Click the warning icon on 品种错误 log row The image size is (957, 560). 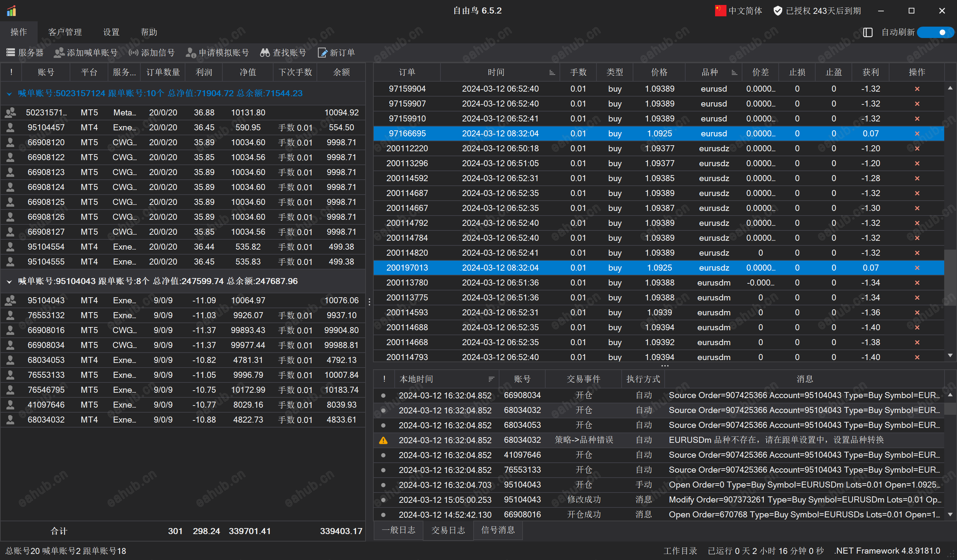coord(383,440)
